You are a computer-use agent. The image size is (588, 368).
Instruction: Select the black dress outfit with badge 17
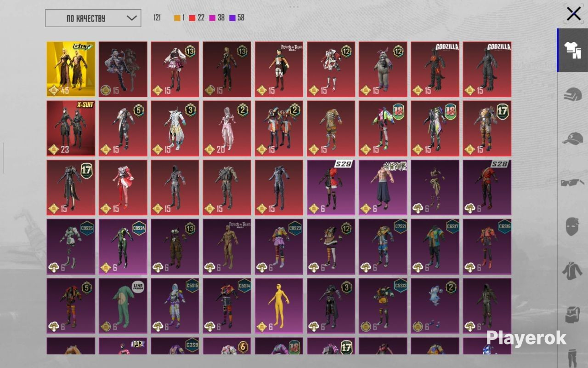[71, 187]
